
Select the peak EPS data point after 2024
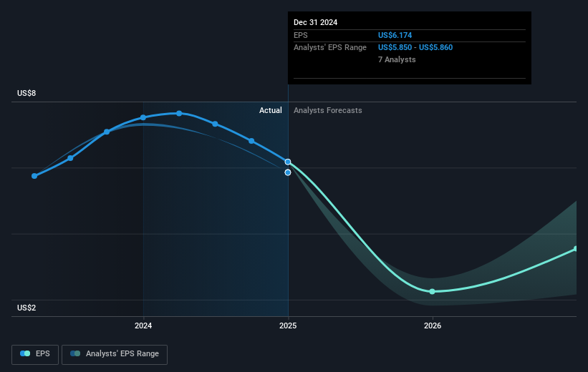pyautogui.click(x=179, y=113)
